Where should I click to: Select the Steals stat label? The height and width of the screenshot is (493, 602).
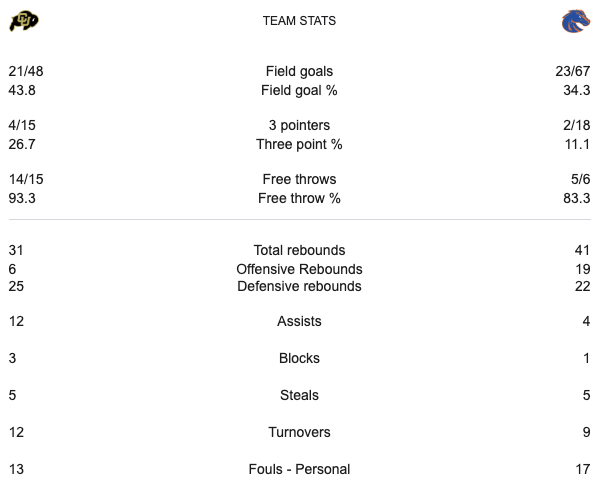pyautogui.click(x=299, y=395)
